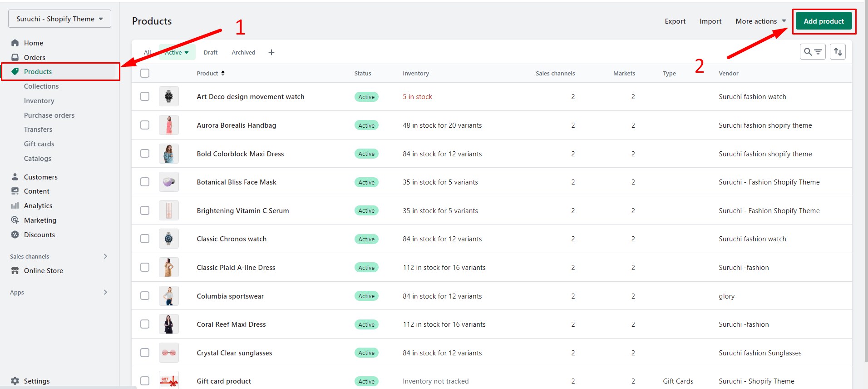Open Classic Plaid A-line Dress thumbnail
Screen dimensions: 868x389
[x=169, y=267]
